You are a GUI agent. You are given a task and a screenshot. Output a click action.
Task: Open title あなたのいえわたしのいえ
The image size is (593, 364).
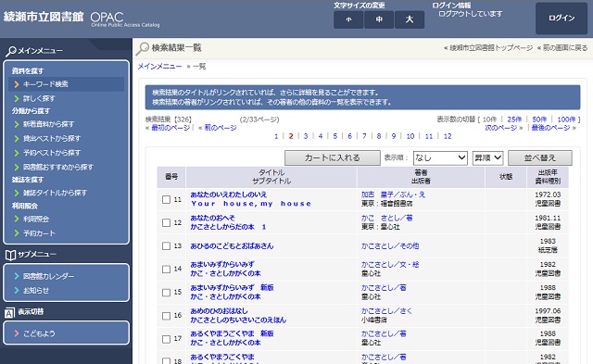tap(229, 195)
